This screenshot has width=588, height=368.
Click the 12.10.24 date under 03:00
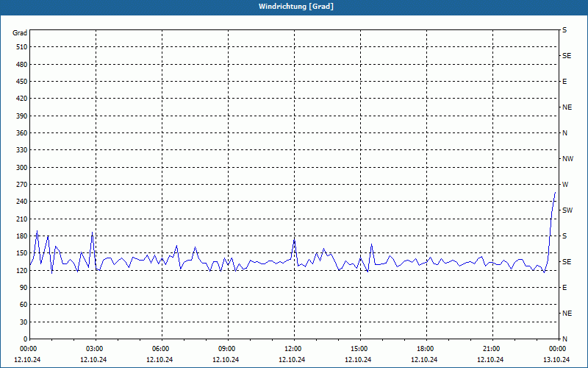[x=93, y=359]
